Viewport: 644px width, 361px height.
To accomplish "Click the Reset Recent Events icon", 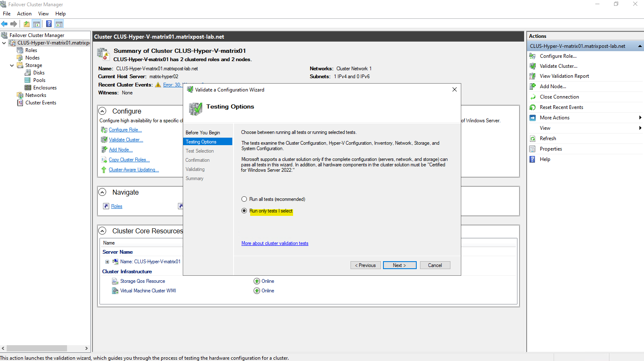I will click(532, 107).
